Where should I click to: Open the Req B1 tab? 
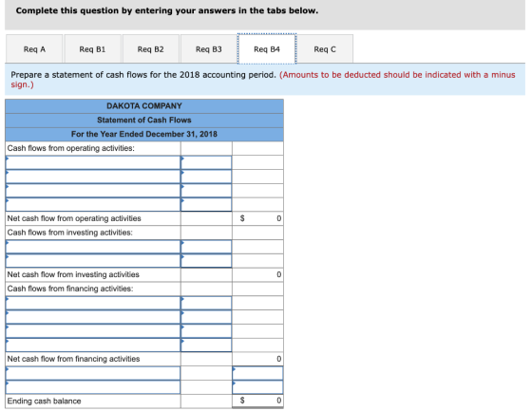click(93, 48)
